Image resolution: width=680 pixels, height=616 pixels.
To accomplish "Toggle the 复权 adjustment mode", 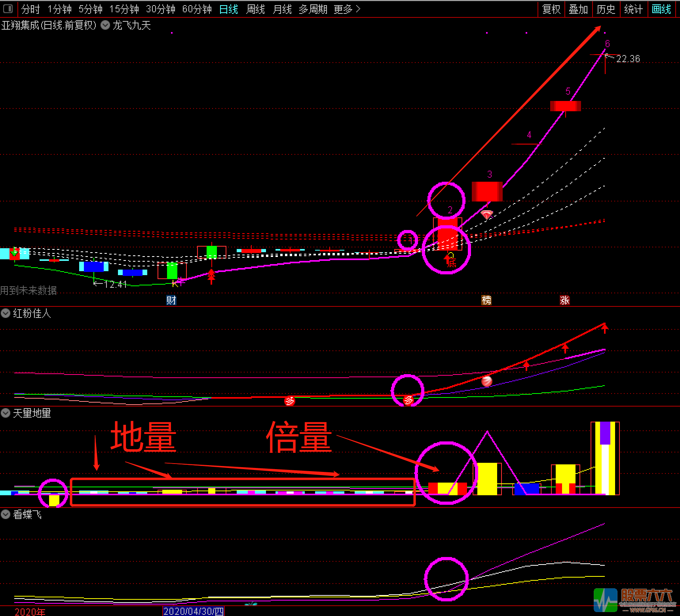I will (x=551, y=9).
